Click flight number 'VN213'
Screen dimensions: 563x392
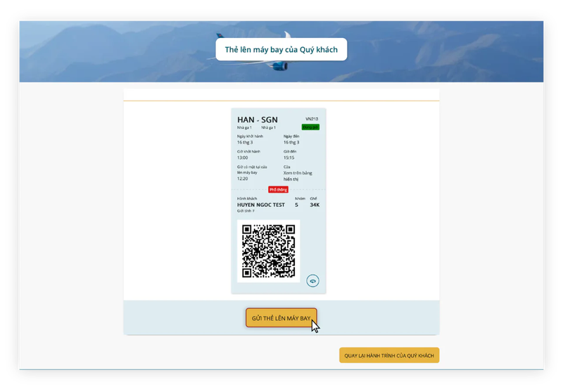[x=312, y=119]
